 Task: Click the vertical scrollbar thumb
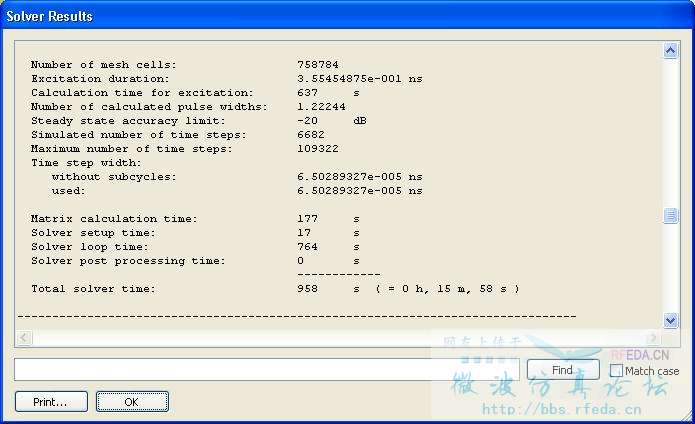[x=670, y=216]
